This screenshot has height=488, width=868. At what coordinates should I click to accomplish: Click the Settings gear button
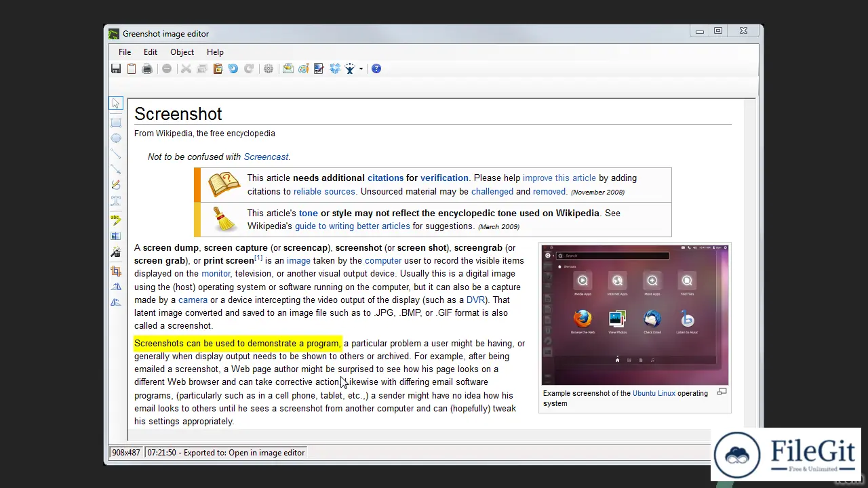pos(269,68)
